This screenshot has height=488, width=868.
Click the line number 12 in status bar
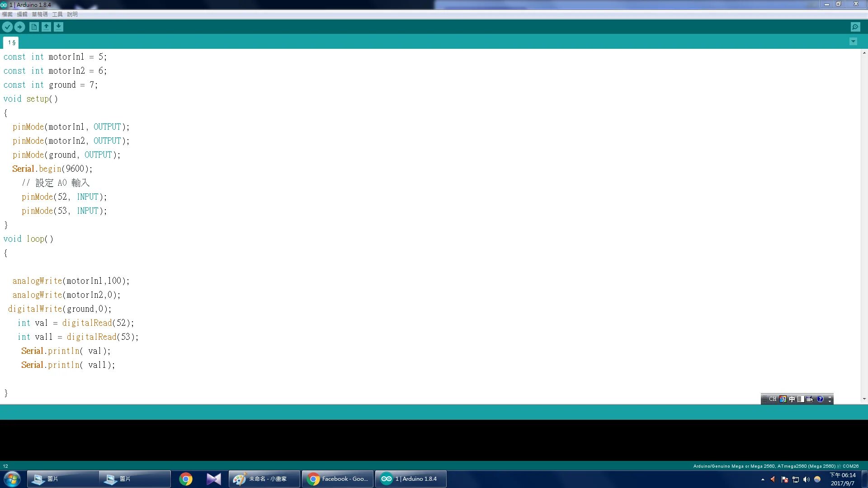5,466
